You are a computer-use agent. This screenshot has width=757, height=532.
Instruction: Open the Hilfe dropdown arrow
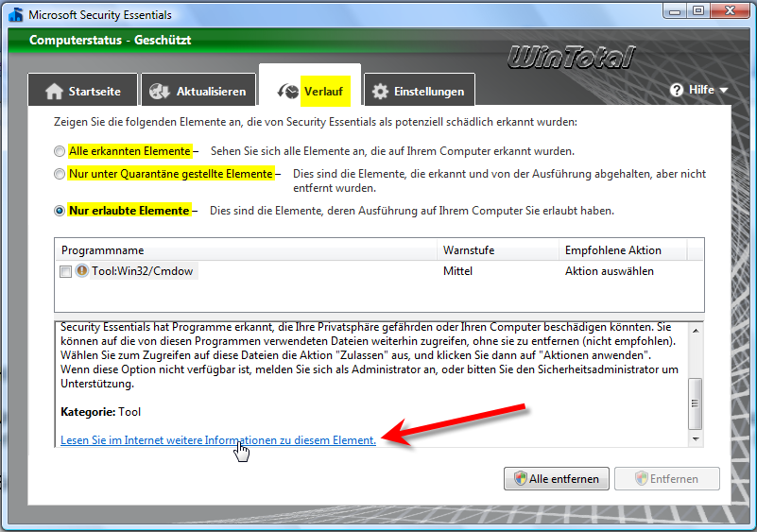(723, 91)
